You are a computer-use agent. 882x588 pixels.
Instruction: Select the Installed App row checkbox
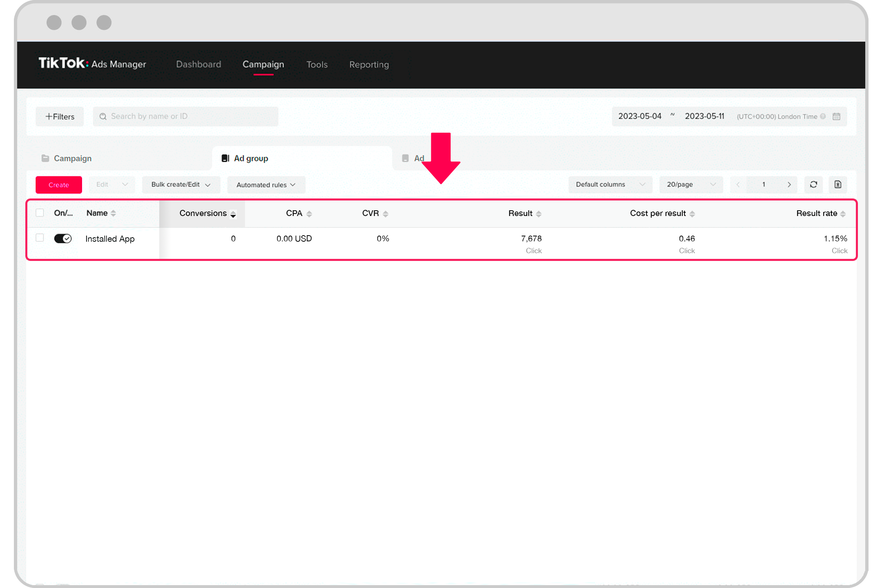[x=40, y=238]
